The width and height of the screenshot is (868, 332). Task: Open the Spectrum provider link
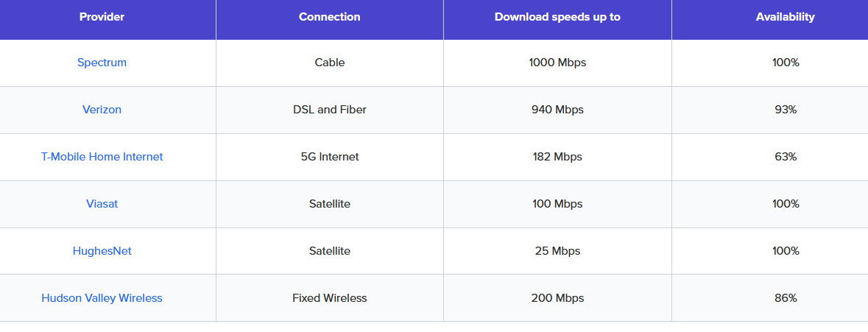[102, 63]
